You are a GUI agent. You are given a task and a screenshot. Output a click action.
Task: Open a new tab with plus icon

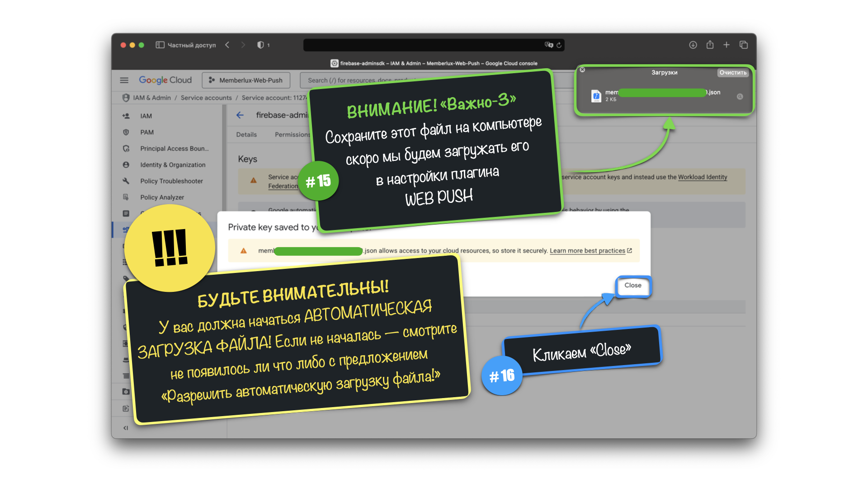point(726,45)
